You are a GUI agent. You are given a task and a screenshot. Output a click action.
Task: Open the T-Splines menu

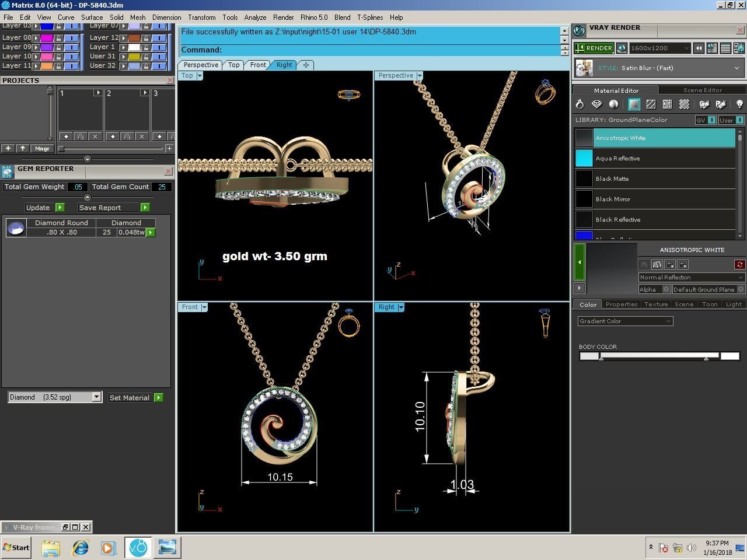pos(370,17)
